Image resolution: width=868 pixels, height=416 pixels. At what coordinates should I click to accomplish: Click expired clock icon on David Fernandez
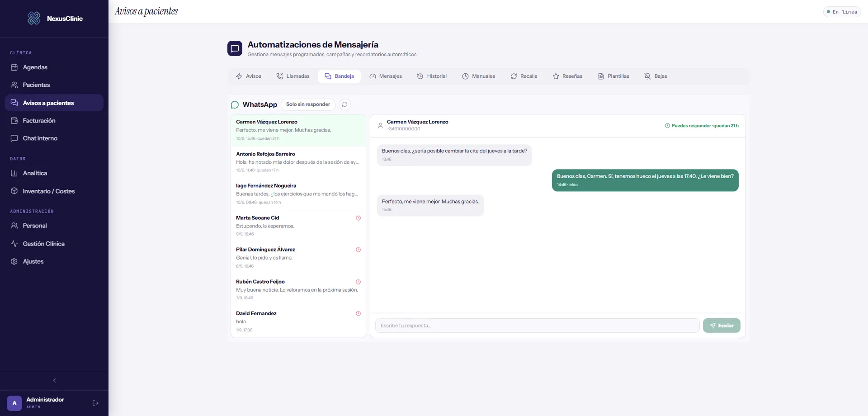click(358, 313)
